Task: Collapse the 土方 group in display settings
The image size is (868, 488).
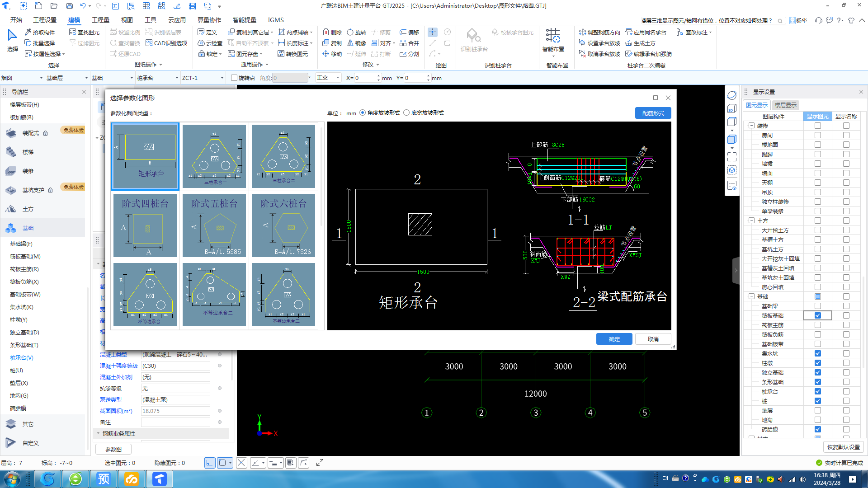Action: (751, 221)
